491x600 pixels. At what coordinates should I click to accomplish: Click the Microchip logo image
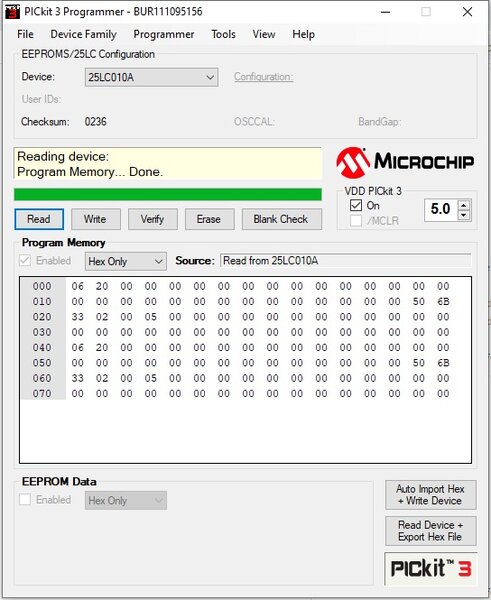point(405,162)
